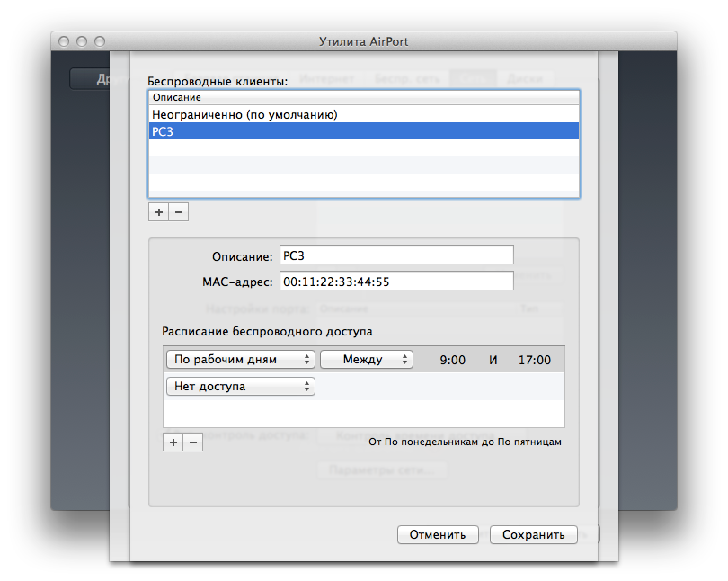Click the MAC-адрес input field
The width and height of the screenshot is (728, 581).
click(396, 281)
